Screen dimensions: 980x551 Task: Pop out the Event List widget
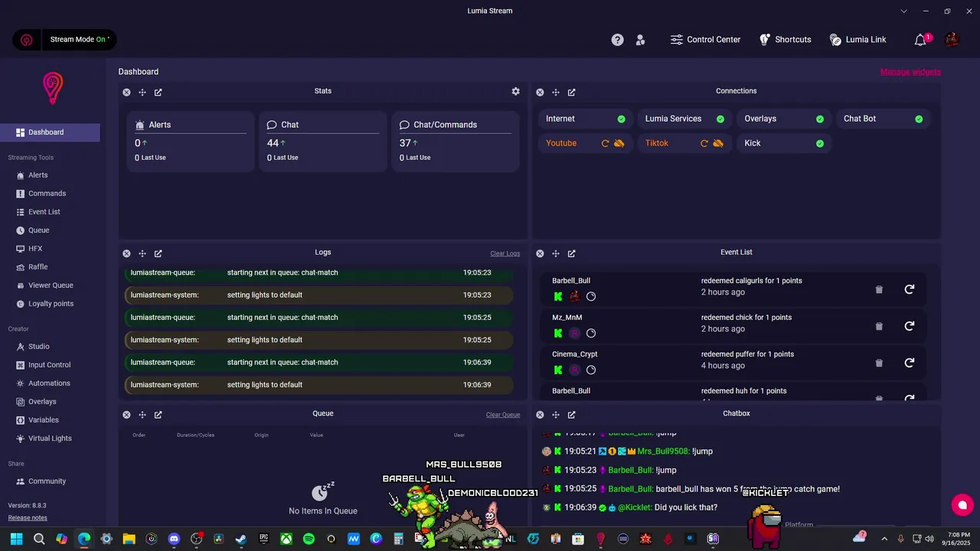[571, 253]
